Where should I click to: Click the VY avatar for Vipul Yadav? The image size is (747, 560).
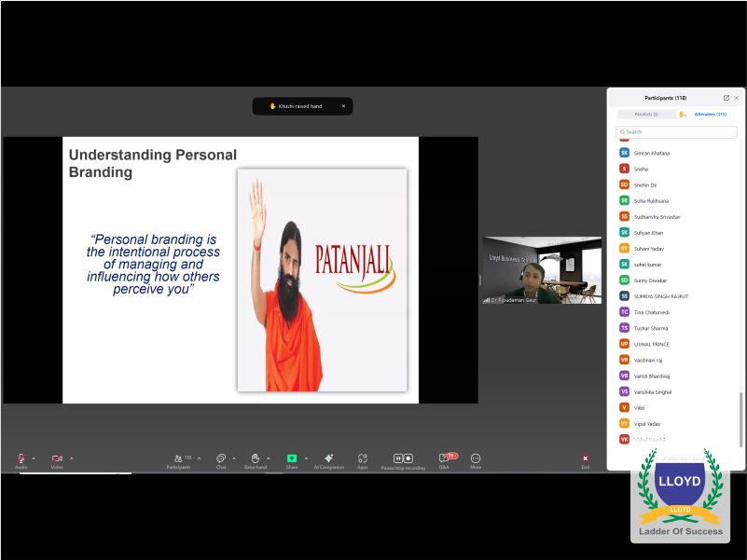(624, 423)
